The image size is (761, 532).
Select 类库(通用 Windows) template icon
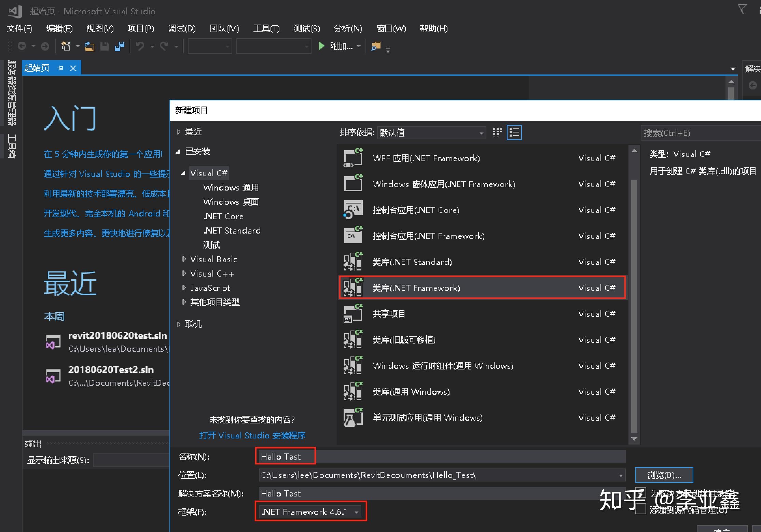353,392
